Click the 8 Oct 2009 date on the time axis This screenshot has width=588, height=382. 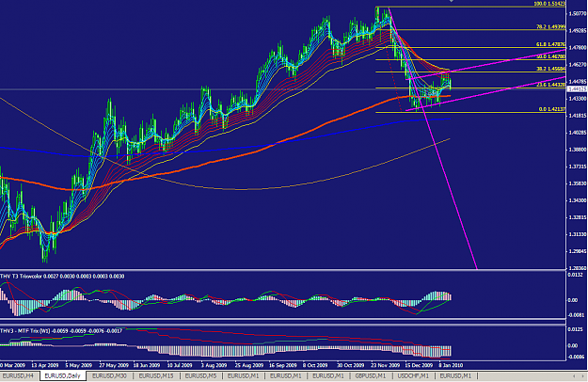click(315, 365)
